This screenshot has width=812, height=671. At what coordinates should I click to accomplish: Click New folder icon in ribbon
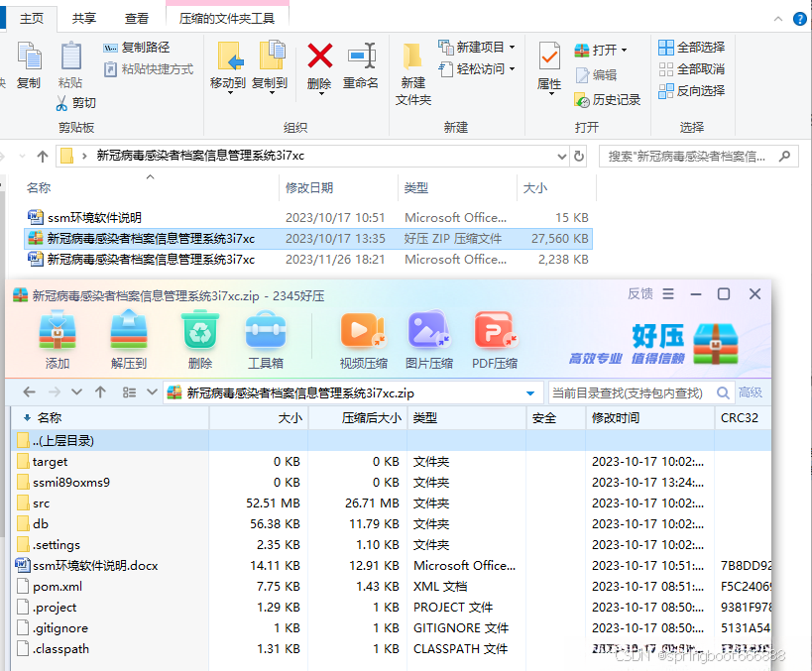tap(412, 56)
